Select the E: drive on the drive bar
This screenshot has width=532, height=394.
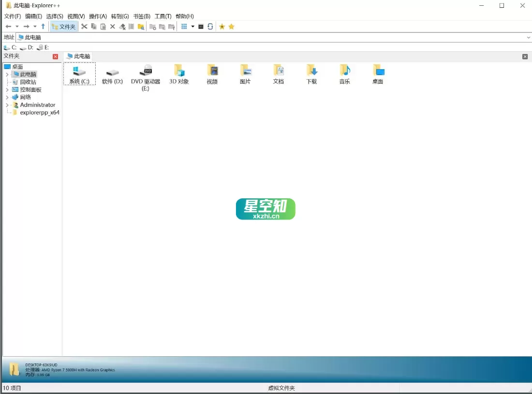pos(43,47)
